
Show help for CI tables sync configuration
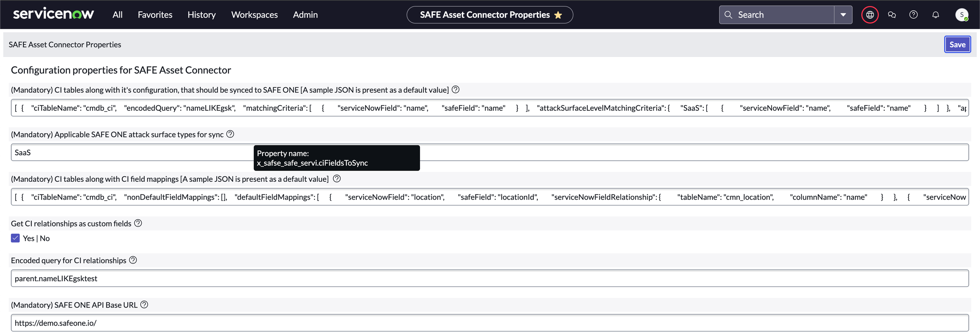[x=456, y=90]
